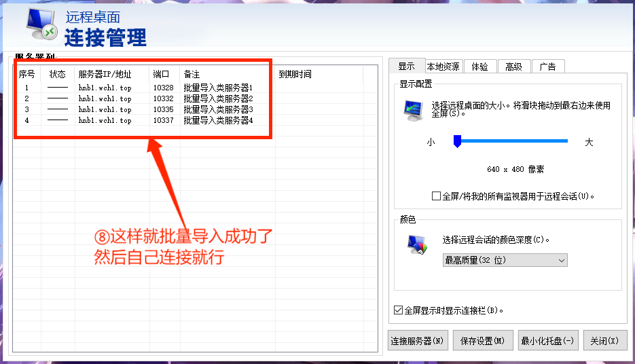Viewport: 635px width, 364px height.
Task: Toggle show connection bar in fullscreen
Action: (398, 310)
